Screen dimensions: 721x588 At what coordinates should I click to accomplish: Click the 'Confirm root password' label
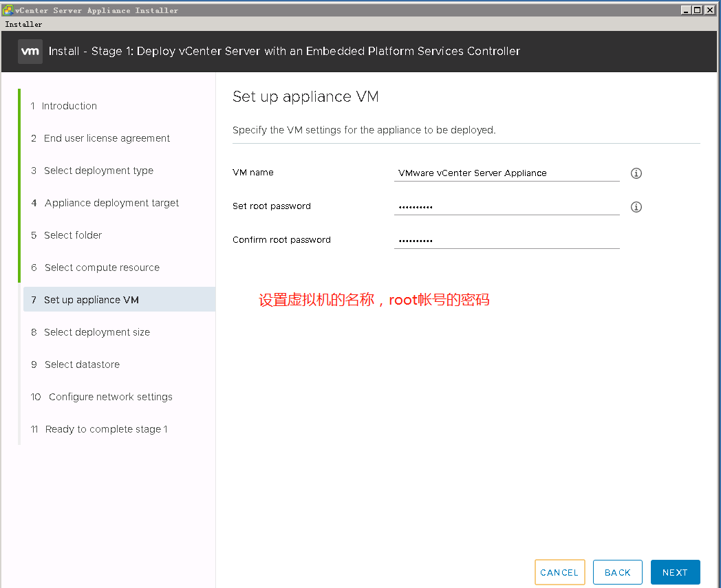(x=281, y=239)
